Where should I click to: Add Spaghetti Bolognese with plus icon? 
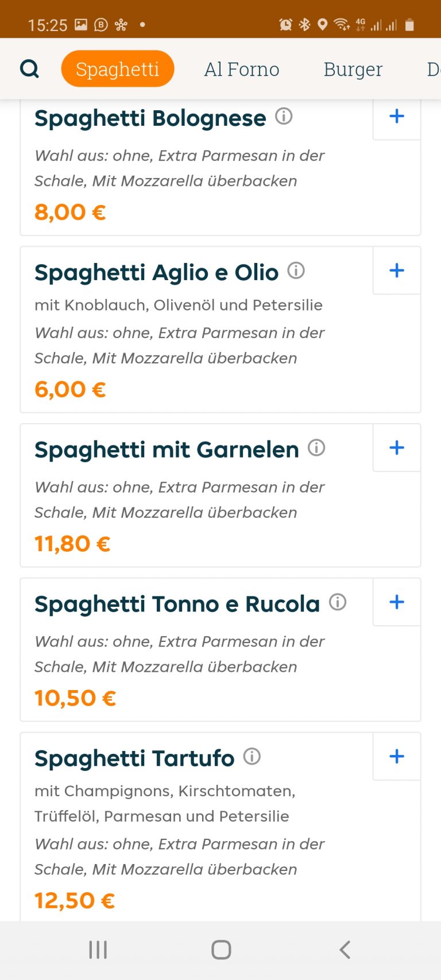click(x=397, y=117)
